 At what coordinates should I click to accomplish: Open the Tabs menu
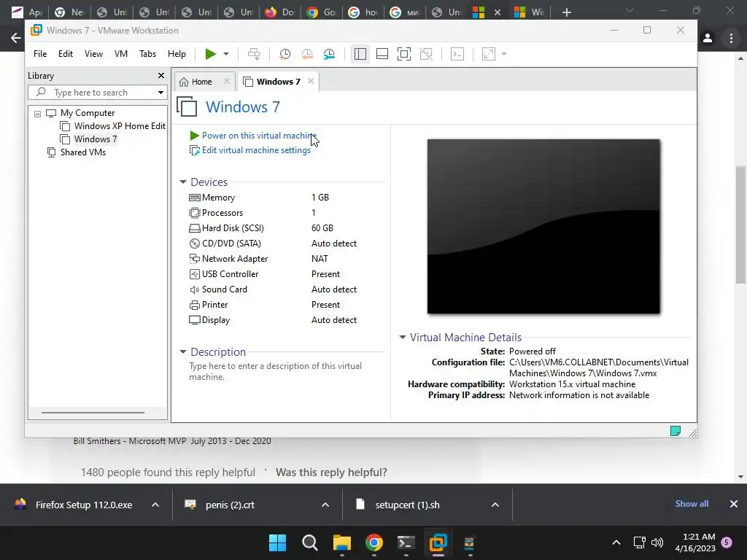point(147,54)
